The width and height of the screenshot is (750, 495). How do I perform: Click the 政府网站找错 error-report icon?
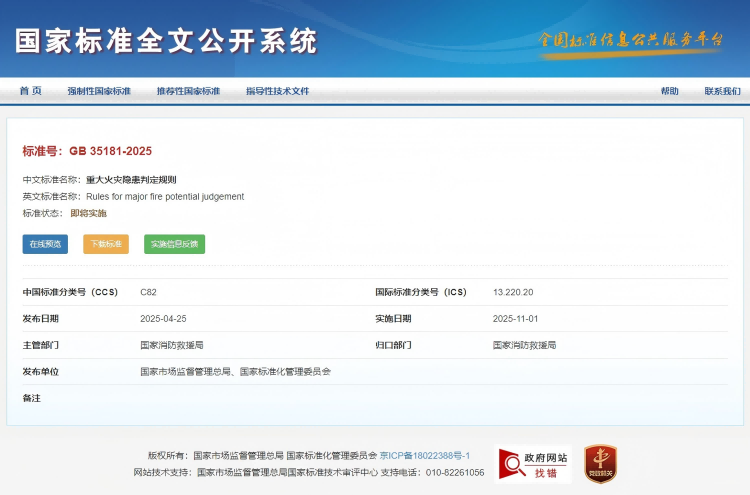tap(533, 465)
